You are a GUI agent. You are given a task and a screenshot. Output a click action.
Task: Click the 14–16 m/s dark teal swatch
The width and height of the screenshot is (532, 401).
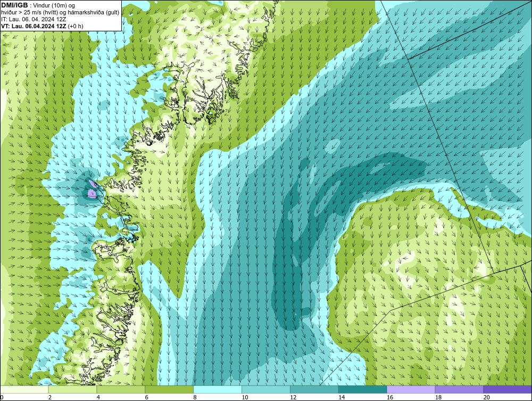[363, 389]
